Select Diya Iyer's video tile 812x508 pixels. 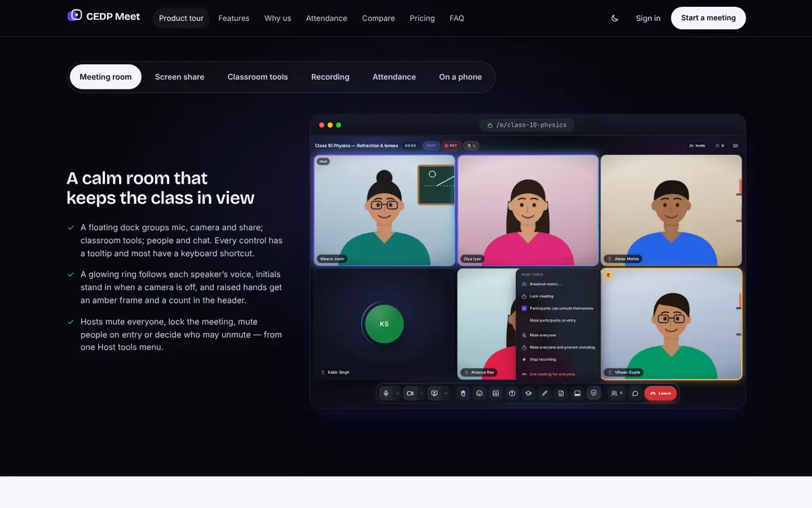click(x=528, y=211)
